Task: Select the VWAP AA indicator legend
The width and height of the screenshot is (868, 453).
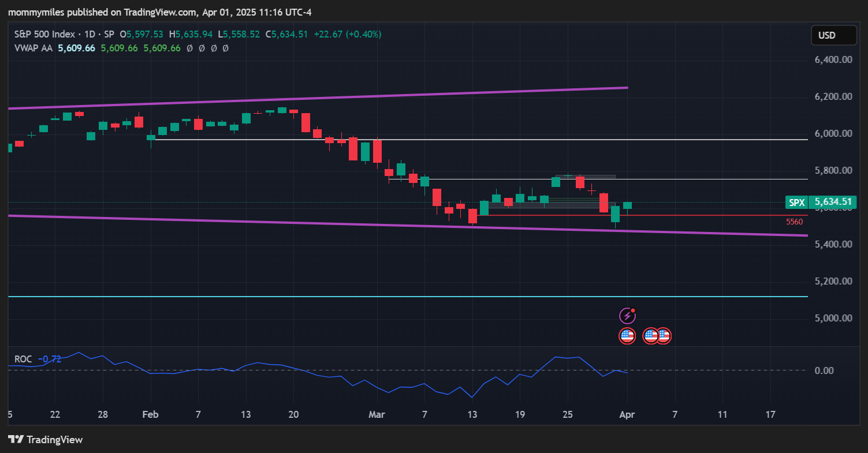Action: 33,48
